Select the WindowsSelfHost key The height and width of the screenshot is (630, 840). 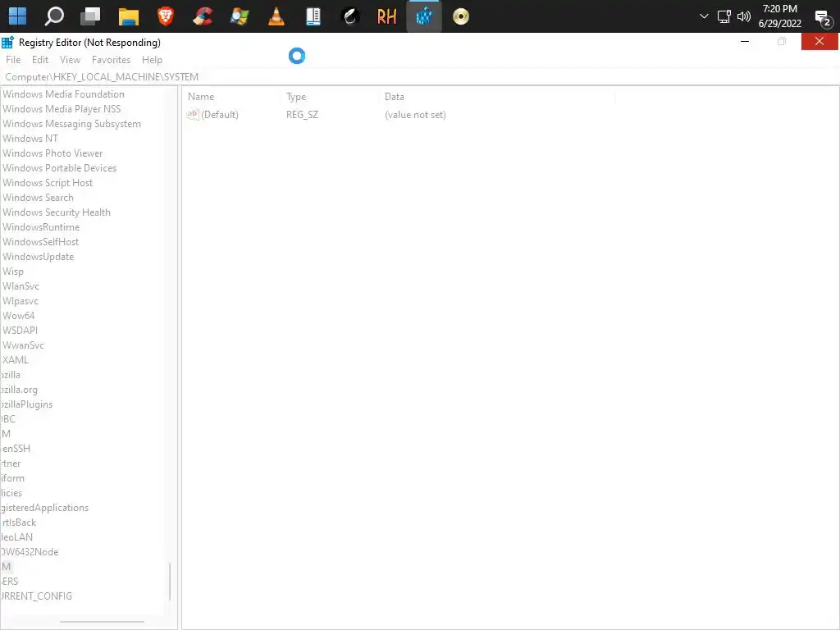(40, 242)
